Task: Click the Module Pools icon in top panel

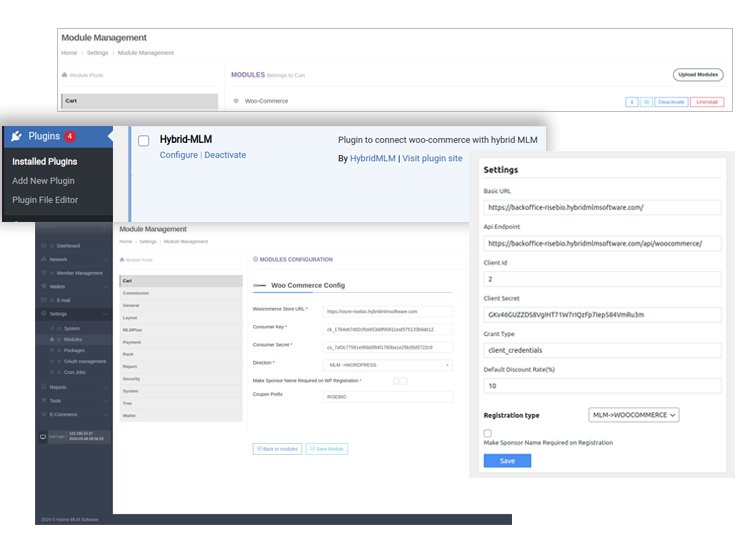Action: pos(65,75)
